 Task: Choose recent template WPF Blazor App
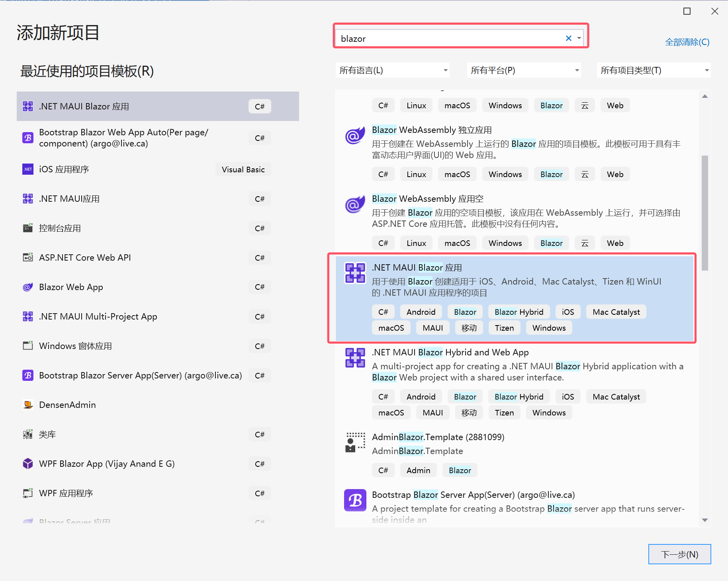click(158, 464)
